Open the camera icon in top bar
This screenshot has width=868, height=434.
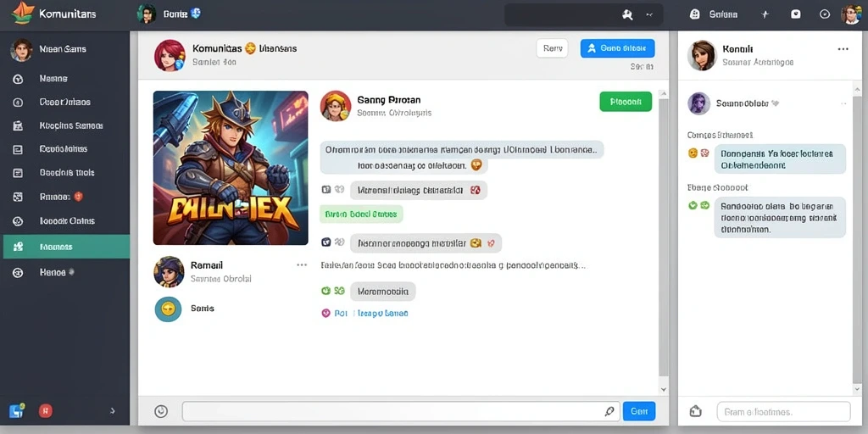[x=795, y=15]
